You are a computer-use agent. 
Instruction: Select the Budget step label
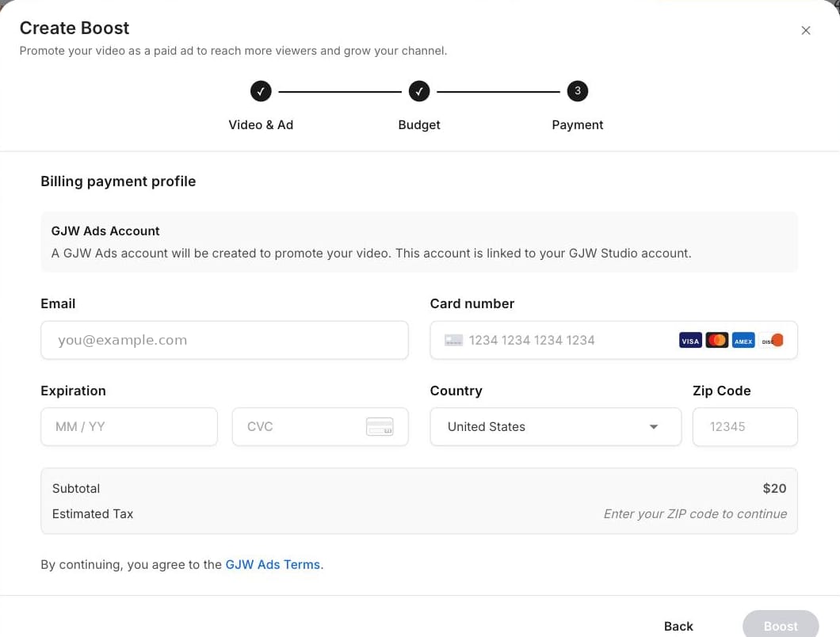(x=419, y=125)
